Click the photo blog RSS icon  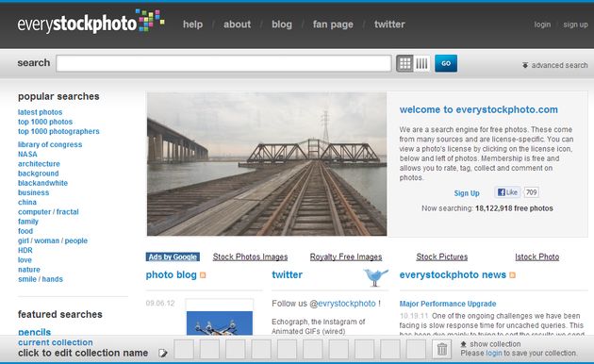203,275
